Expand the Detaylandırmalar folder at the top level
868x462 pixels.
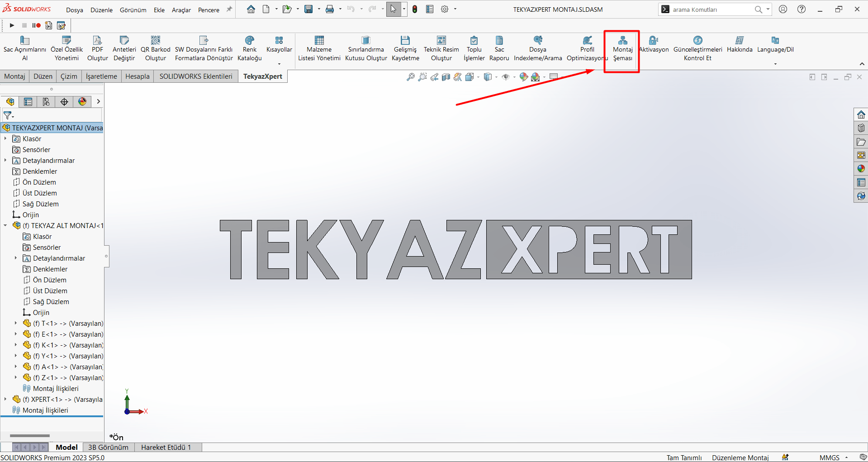click(x=5, y=160)
